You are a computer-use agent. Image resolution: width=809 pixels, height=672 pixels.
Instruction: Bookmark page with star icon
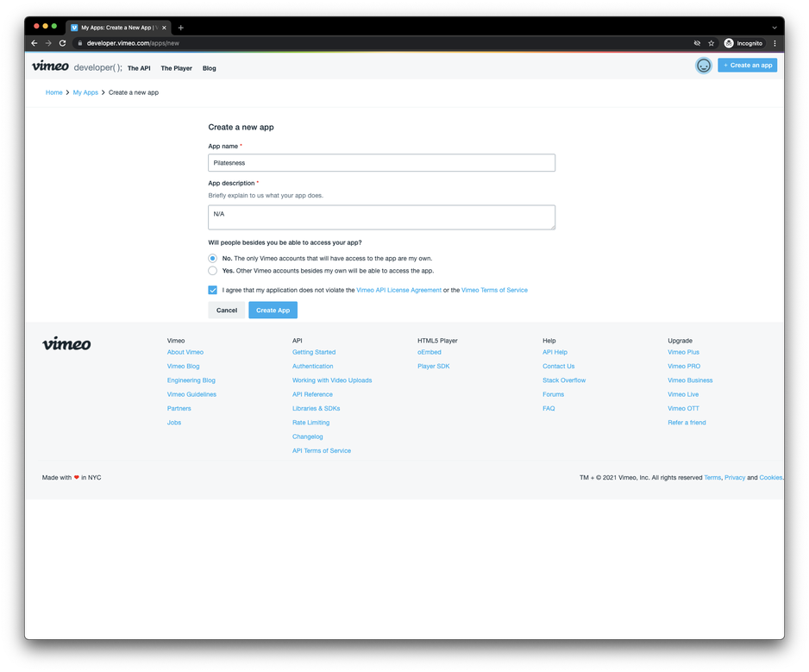tap(711, 43)
